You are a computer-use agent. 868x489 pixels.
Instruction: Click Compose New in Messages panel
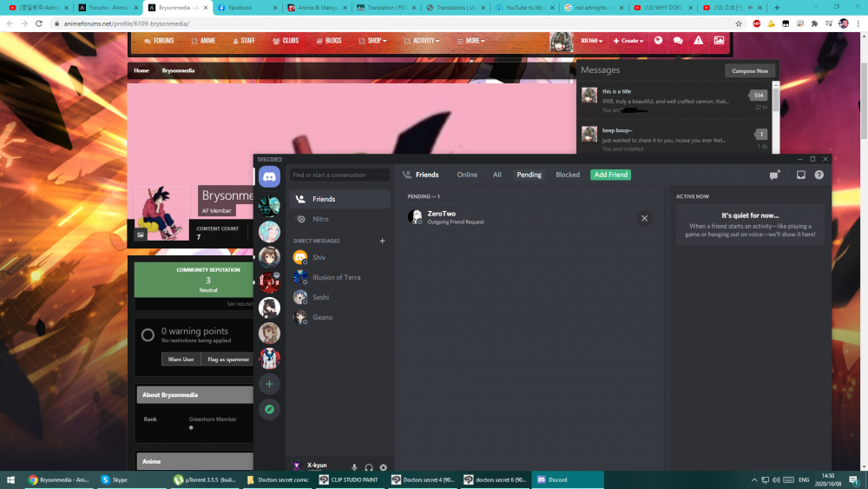coord(750,71)
